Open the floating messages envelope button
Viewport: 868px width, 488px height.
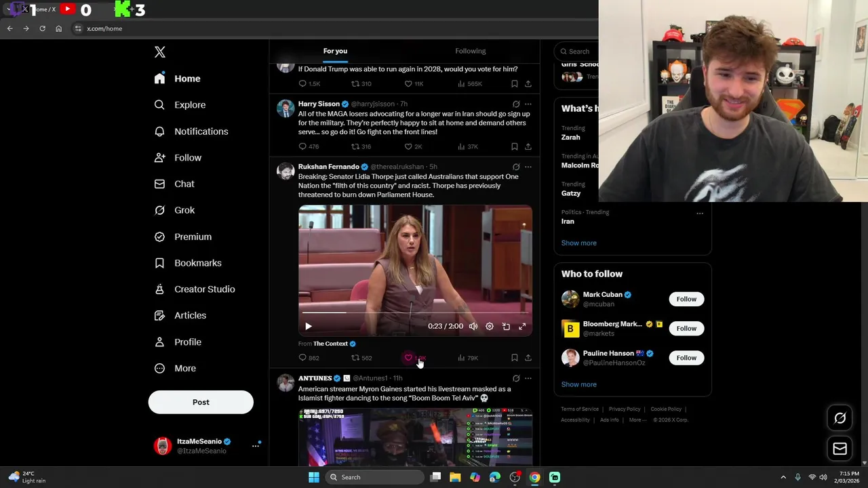tap(840, 449)
